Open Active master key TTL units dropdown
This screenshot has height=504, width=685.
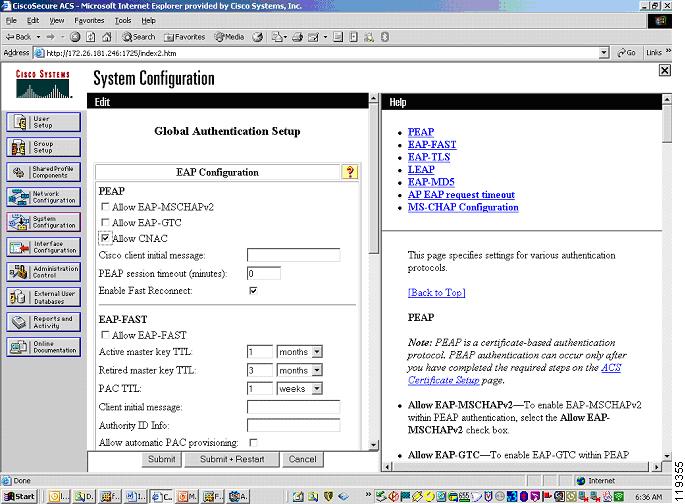(x=318, y=352)
